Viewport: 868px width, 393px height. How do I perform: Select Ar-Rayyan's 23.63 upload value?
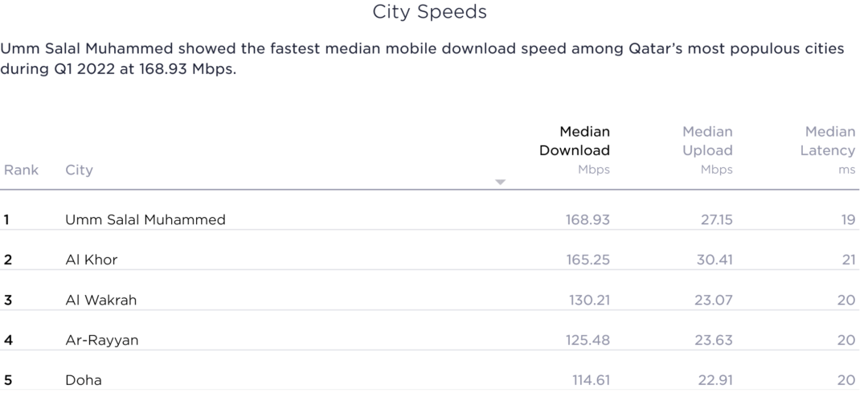pyautogui.click(x=714, y=340)
